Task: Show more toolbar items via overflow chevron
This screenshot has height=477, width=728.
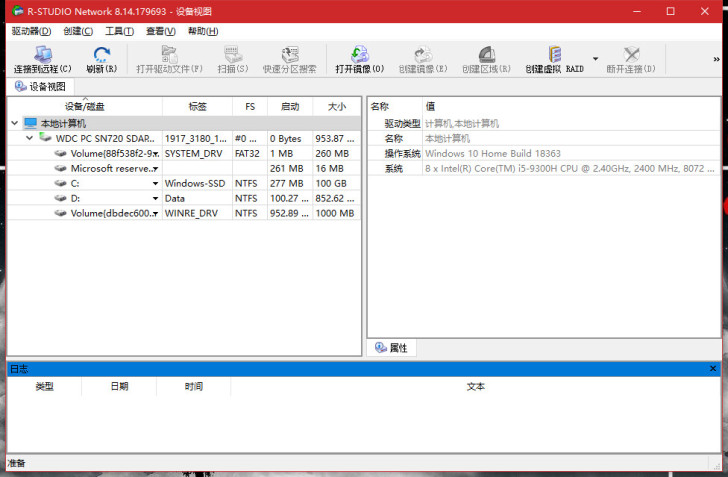Action: [717, 59]
